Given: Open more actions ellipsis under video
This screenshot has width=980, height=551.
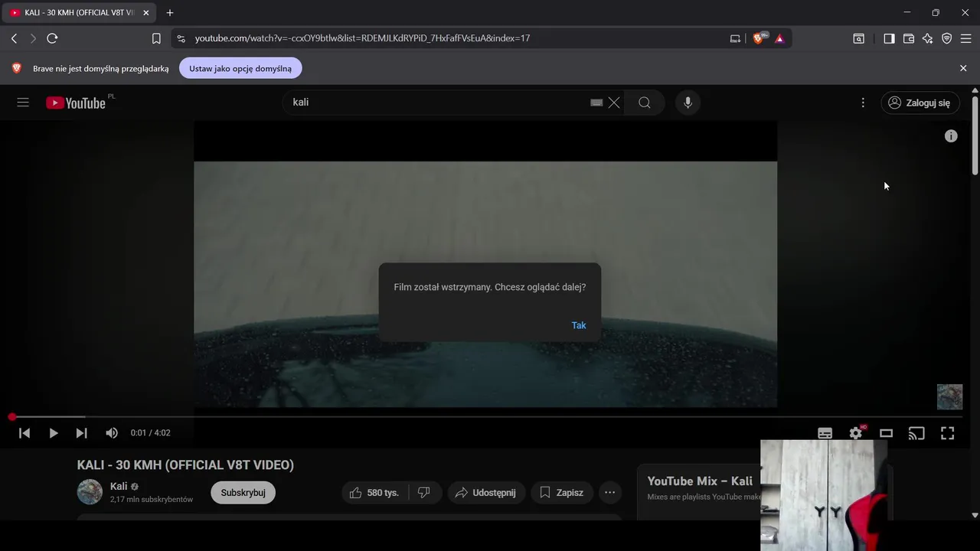Looking at the screenshot, I should [x=609, y=493].
